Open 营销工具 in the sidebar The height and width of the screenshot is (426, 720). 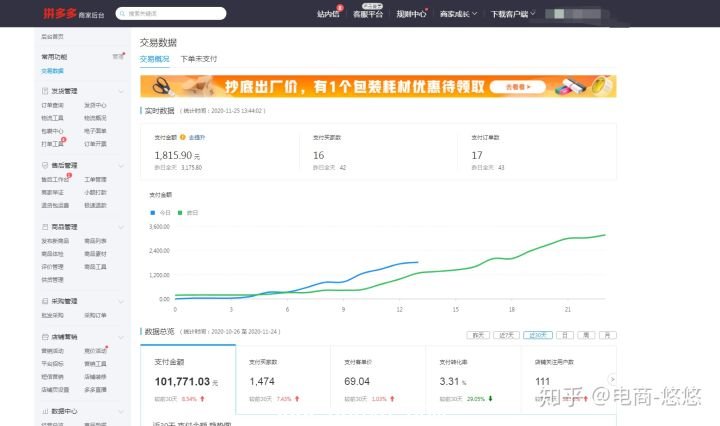pyautogui.click(x=95, y=364)
